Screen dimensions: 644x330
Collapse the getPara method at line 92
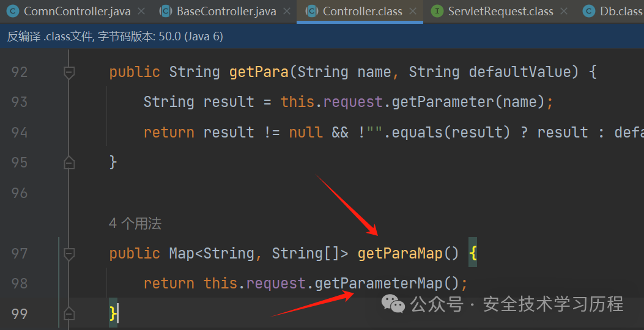click(x=69, y=73)
